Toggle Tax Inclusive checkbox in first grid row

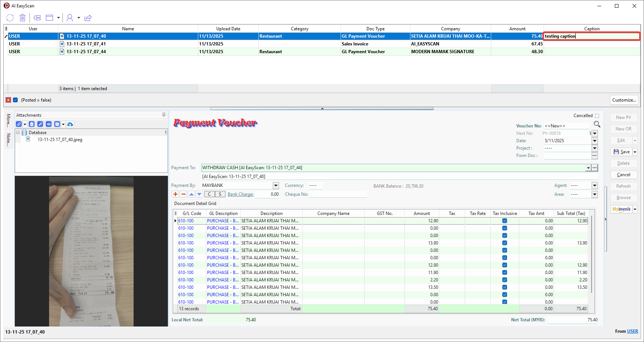coord(504,221)
